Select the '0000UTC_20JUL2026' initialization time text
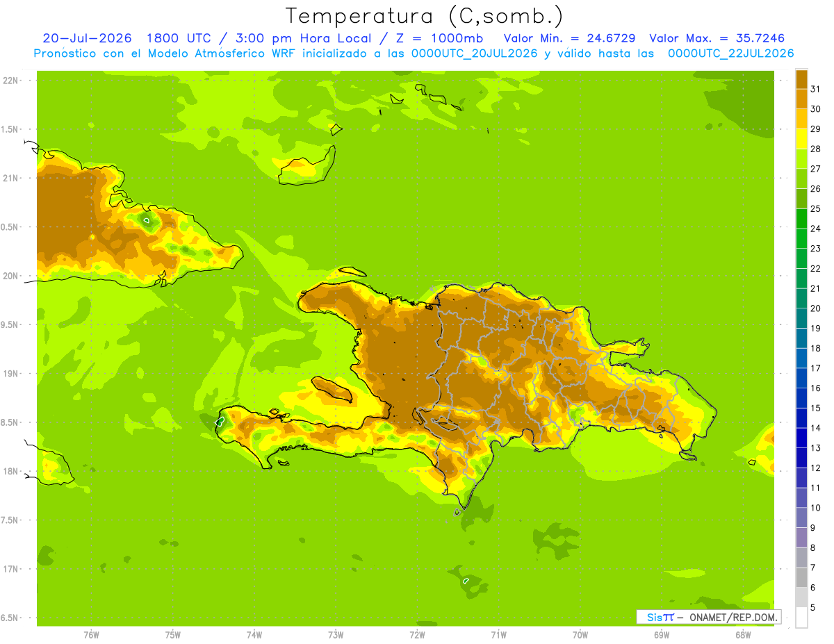Viewport: 834px width, 644px height. click(475, 53)
